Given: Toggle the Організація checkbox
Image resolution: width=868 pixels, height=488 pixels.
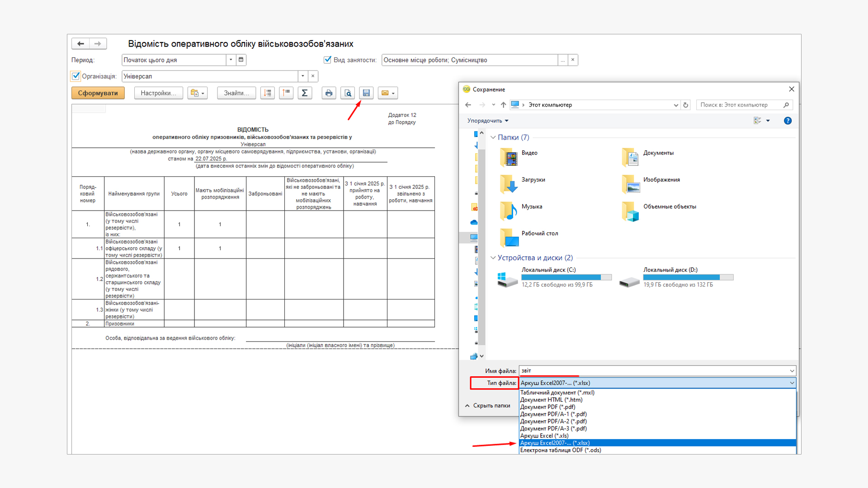Looking at the screenshot, I should pyautogui.click(x=76, y=76).
